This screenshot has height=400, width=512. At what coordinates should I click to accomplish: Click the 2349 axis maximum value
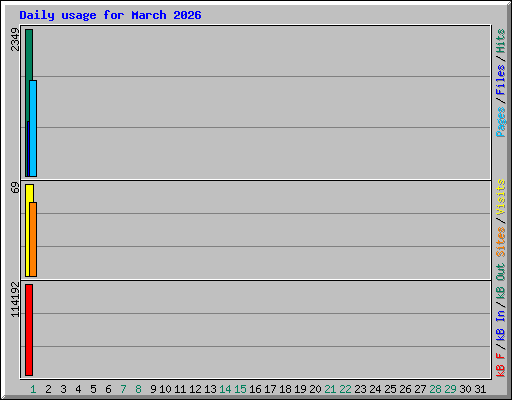point(15,39)
